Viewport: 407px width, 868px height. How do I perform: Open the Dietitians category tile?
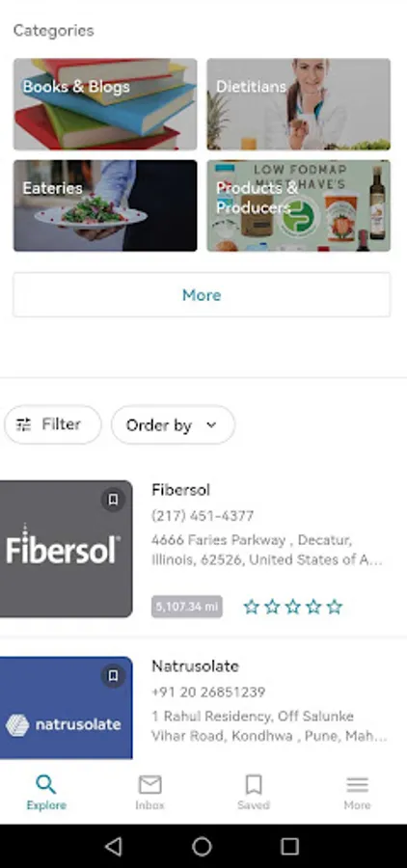click(x=298, y=104)
